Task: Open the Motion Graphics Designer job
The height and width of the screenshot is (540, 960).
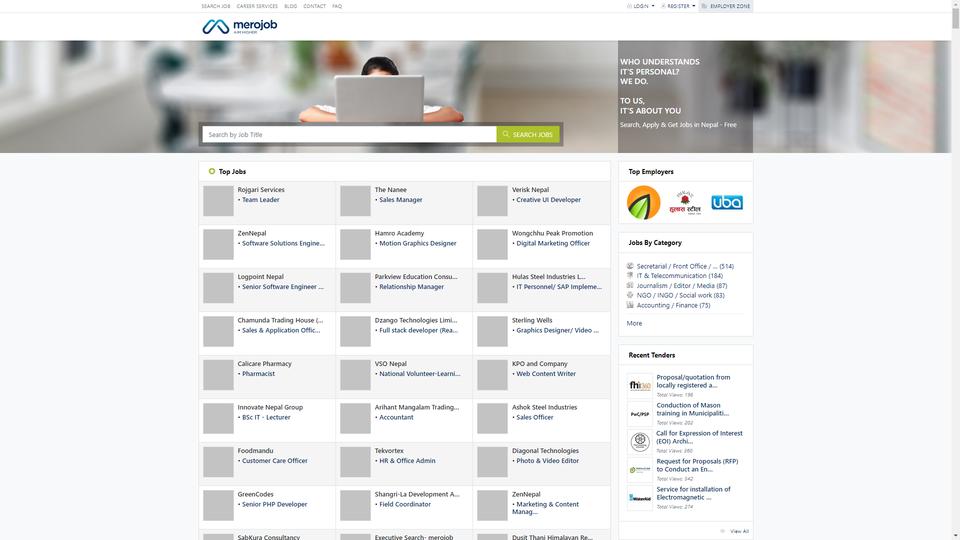Action: [418, 243]
